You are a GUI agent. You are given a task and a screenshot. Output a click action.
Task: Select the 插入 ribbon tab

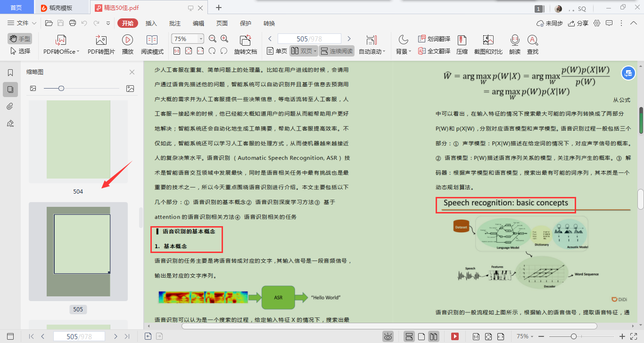[151, 23]
